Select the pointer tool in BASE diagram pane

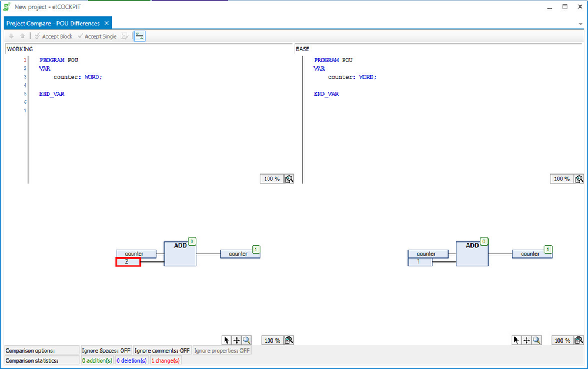pos(516,340)
